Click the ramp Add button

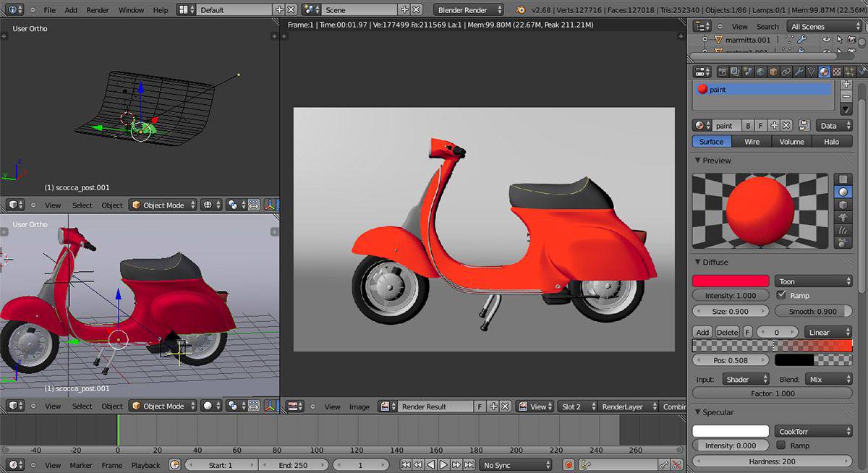pos(702,332)
